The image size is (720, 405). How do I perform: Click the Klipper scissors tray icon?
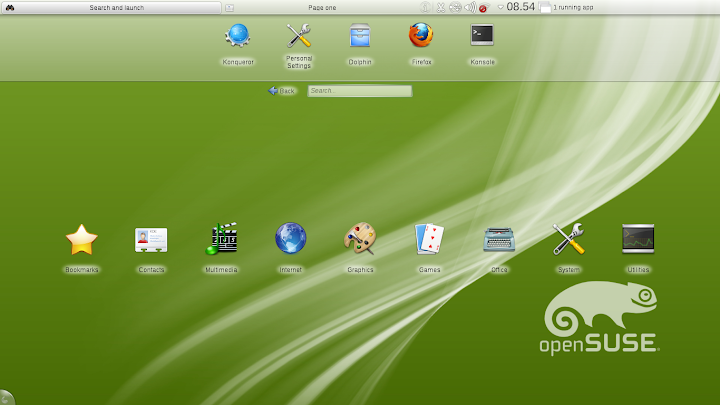pos(441,7)
